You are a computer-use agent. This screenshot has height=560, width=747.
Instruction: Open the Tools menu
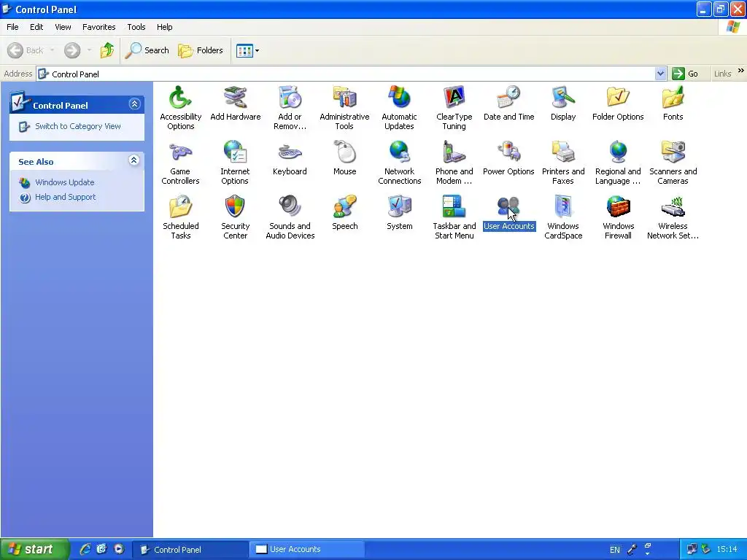136,27
